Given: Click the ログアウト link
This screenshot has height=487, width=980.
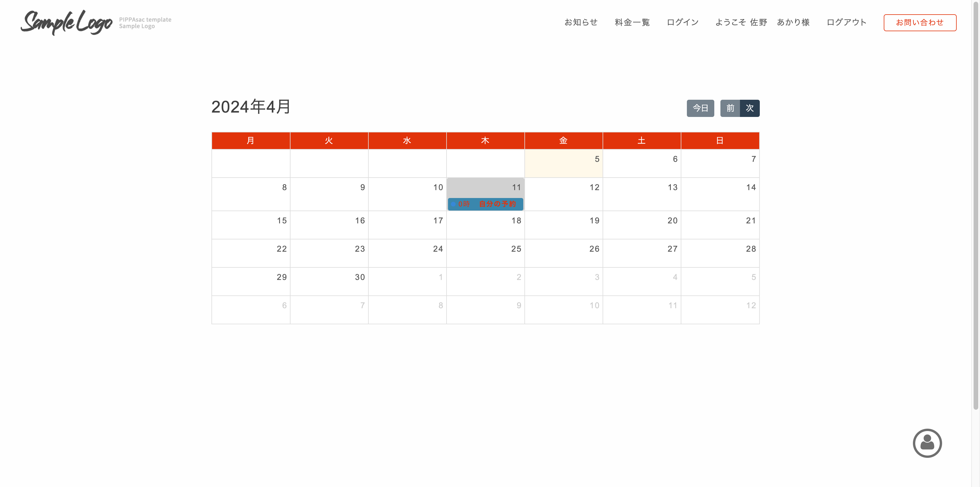Looking at the screenshot, I should tap(846, 22).
